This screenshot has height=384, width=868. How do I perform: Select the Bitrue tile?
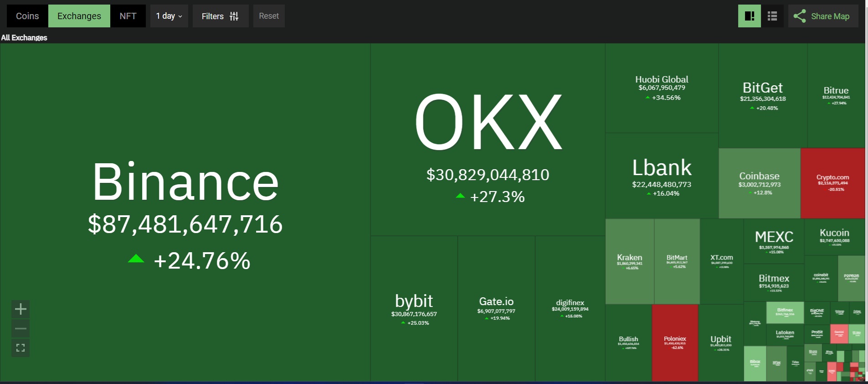click(836, 96)
